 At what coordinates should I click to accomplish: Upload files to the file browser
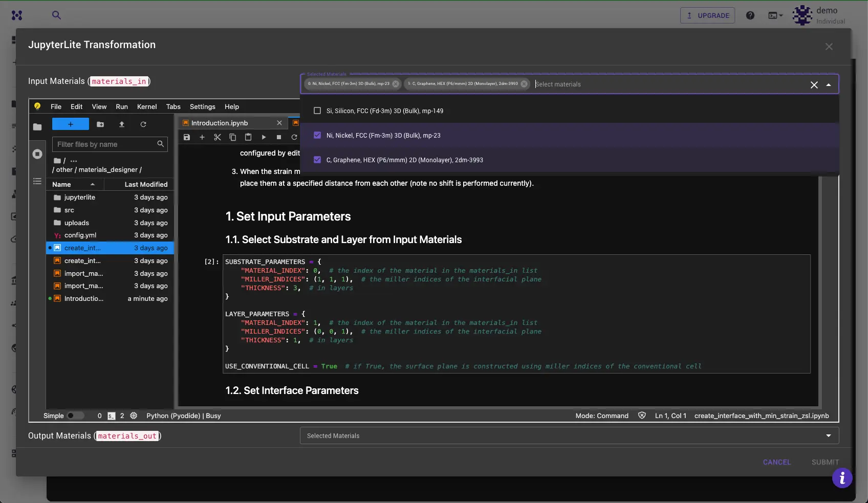122,124
